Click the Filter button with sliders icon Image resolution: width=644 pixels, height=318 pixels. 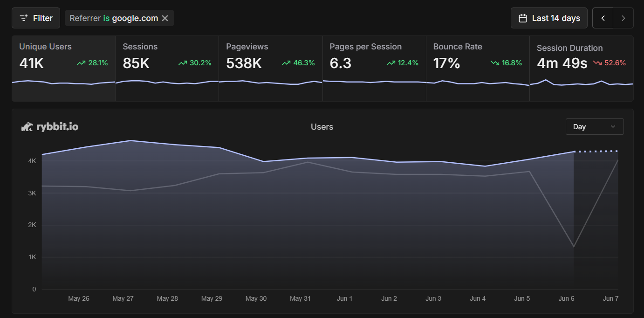click(36, 18)
